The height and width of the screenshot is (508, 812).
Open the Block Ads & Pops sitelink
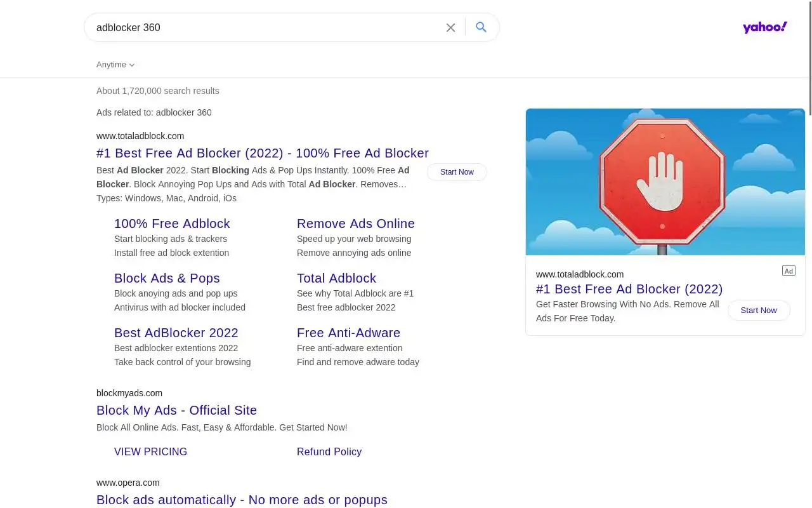(167, 278)
